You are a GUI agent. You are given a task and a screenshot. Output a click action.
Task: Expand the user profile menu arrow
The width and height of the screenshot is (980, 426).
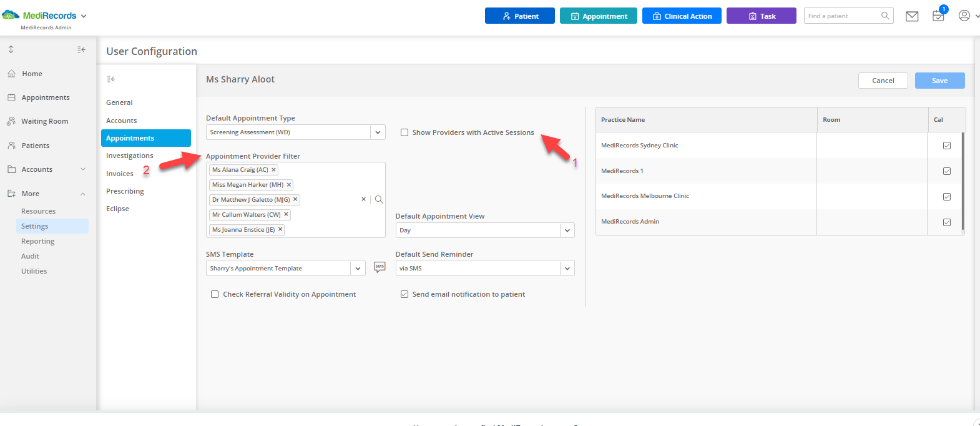click(976, 16)
